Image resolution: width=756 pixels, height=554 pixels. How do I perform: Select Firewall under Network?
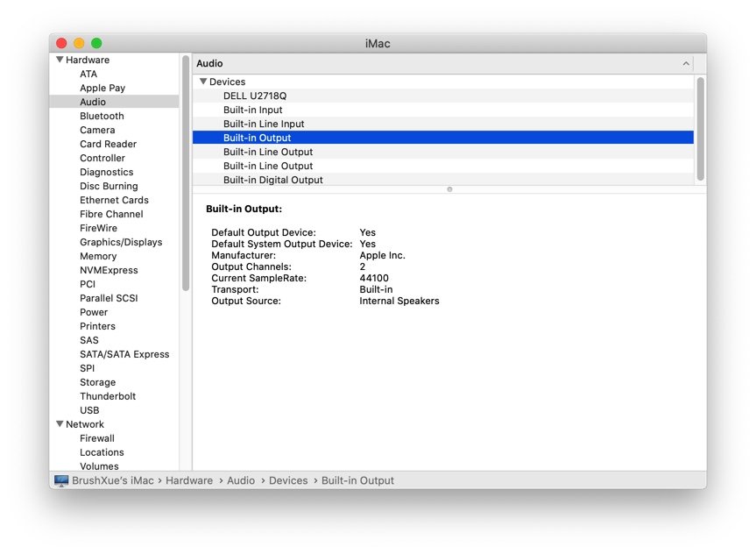click(97, 438)
